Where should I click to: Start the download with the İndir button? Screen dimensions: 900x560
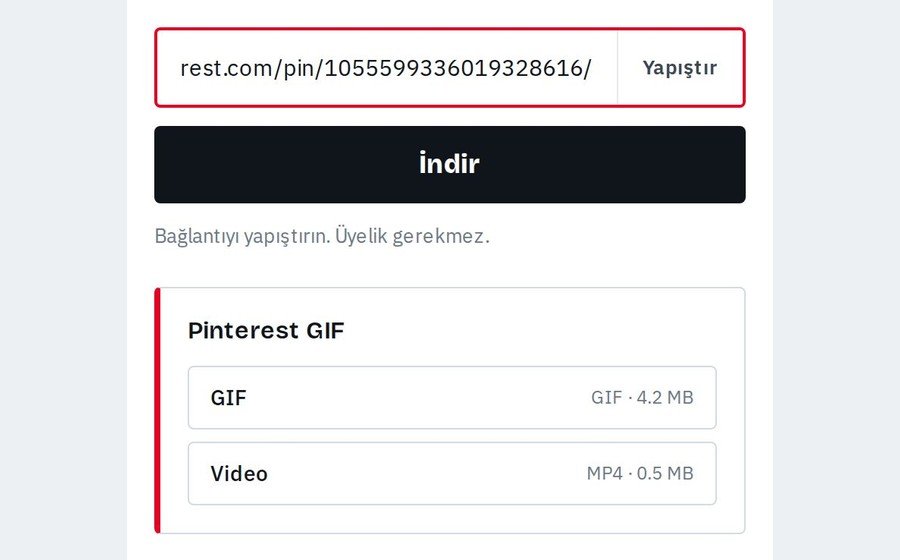point(449,165)
